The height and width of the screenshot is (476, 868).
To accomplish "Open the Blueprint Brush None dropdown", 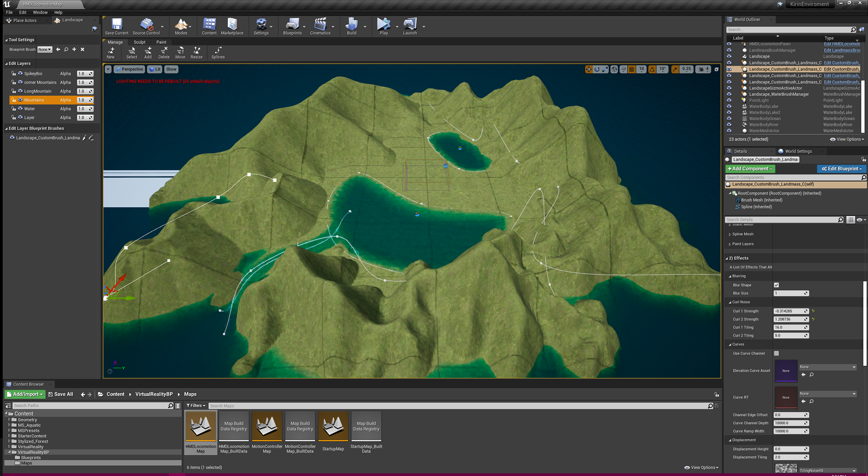I will point(45,49).
